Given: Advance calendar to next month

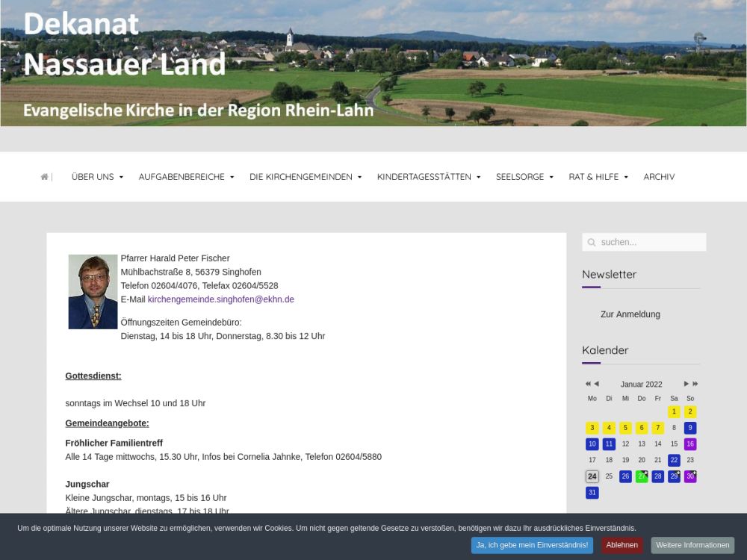Looking at the screenshot, I should click(686, 384).
